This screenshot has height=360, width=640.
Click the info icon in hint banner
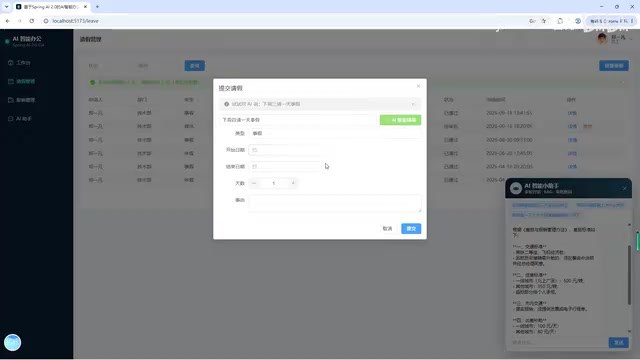[x=226, y=104]
